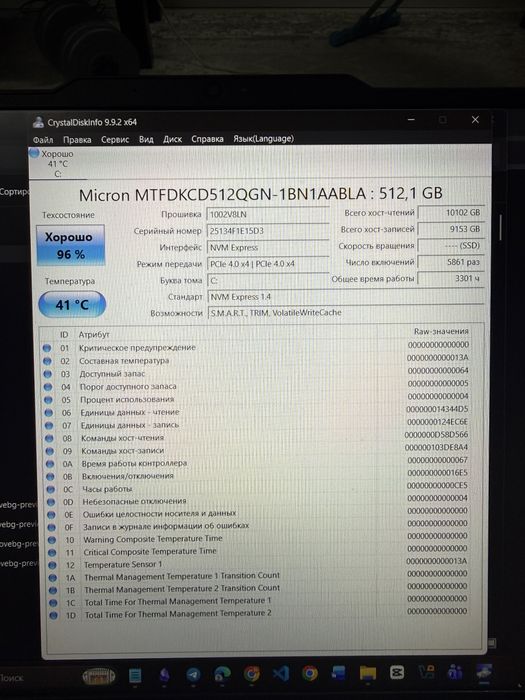Open the Вид menu
Viewport: 525px width, 700px height.
[x=146, y=139]
